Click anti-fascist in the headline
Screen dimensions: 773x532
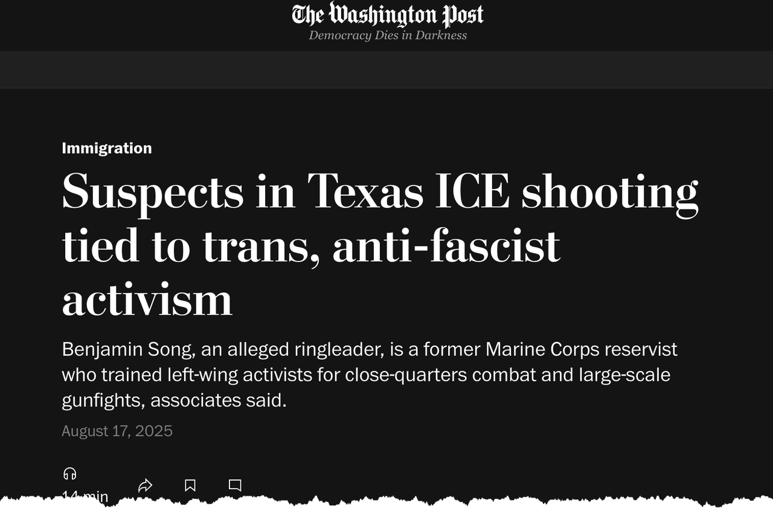[446, 246]
